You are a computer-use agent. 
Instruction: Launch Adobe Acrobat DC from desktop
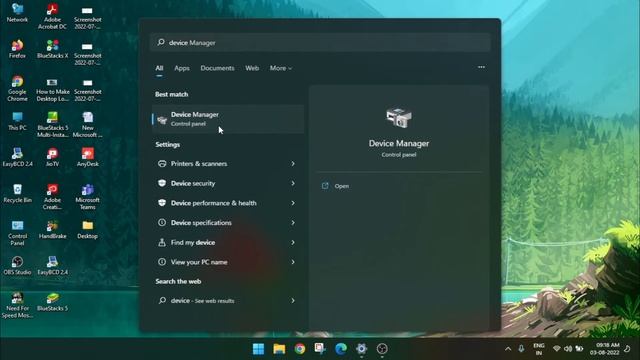point(52,16)
